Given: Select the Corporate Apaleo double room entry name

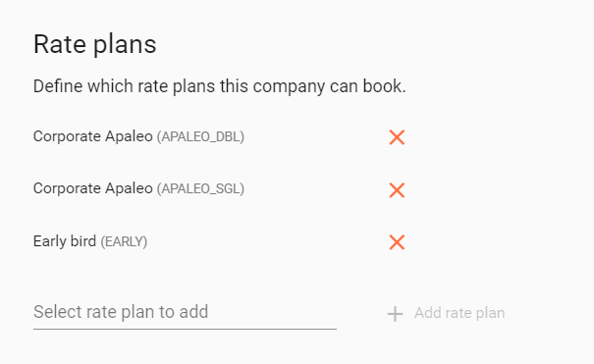Looking at the screenshot, I should point(93,136).
